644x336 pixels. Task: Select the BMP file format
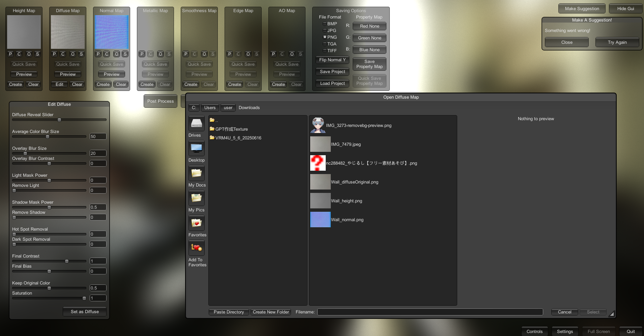(x=325, y=24)
